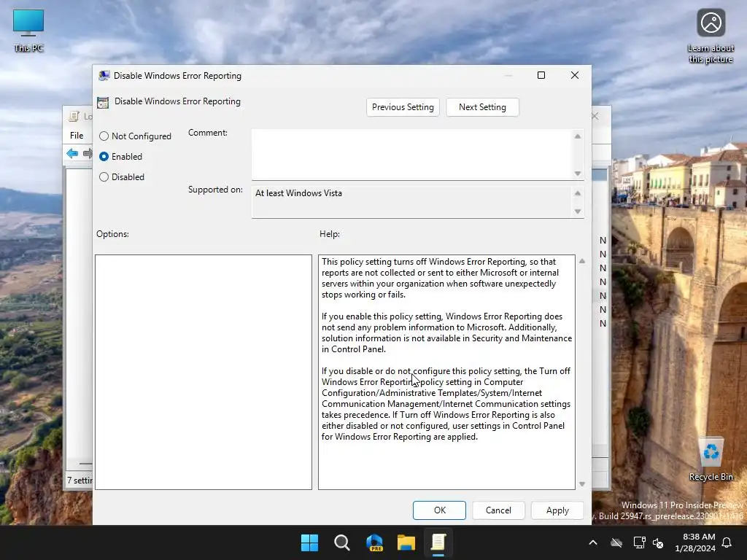The height and width of the screenshot is (560, 747).
Task: Click Back arrow in background editor toolbar
Action: click(x=72, y=154)
